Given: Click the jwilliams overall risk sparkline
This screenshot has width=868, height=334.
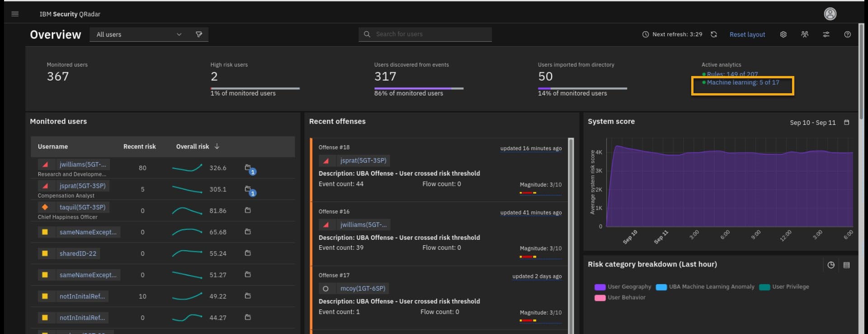Looking at the screenshot, I should [x=187, y=168].
